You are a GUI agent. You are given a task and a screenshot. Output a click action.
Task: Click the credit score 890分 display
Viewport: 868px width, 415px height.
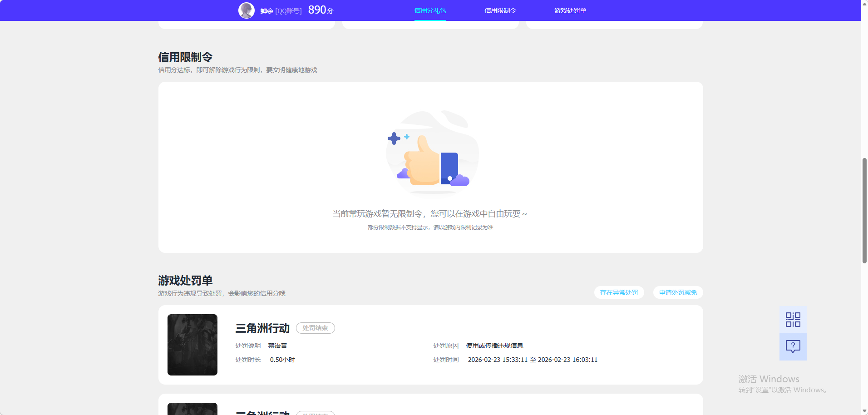320,9
